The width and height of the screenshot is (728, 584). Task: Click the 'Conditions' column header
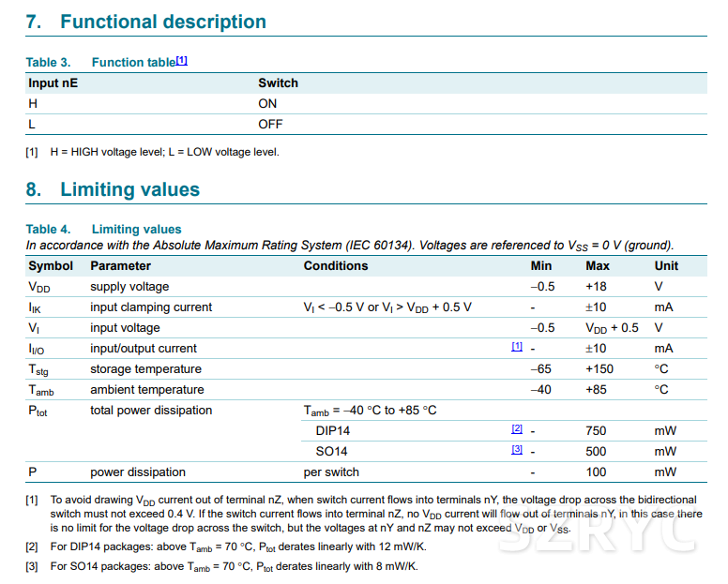[x=336, y=266]
